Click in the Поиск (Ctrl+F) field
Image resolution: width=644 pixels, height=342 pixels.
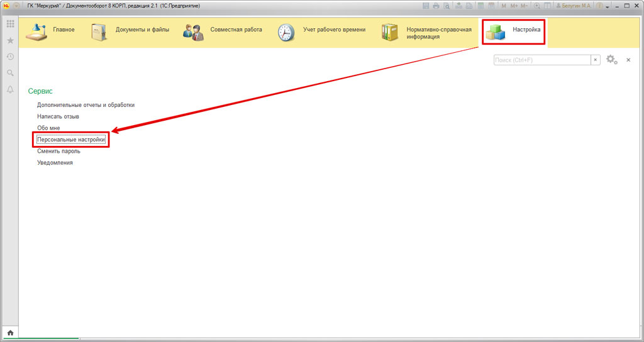click(x=541, y=60)
